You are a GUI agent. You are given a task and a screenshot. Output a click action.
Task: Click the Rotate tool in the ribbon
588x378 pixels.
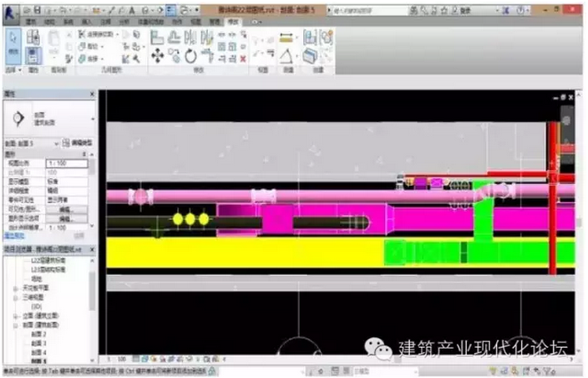[x=190, y=55]
